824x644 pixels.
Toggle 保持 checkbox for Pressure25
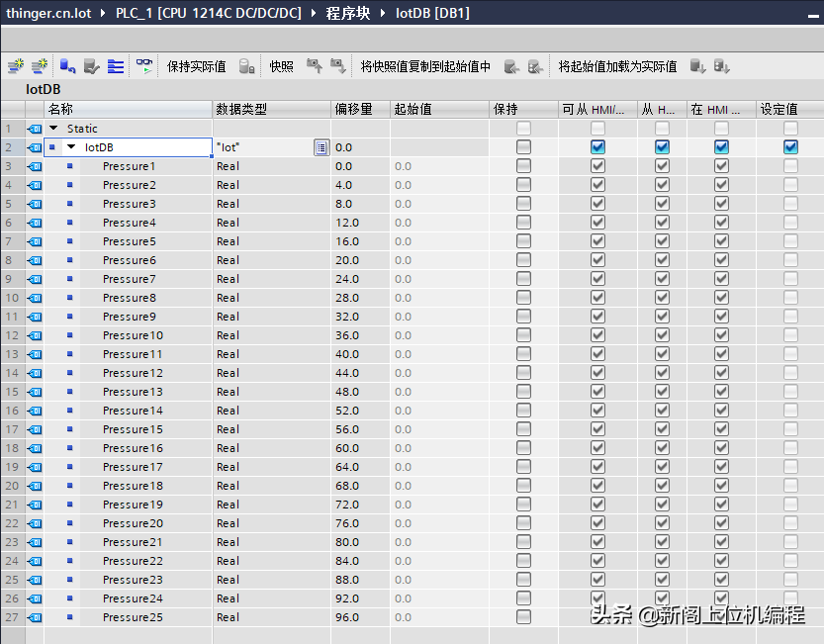pyautogui.click(x=523, y=617)
